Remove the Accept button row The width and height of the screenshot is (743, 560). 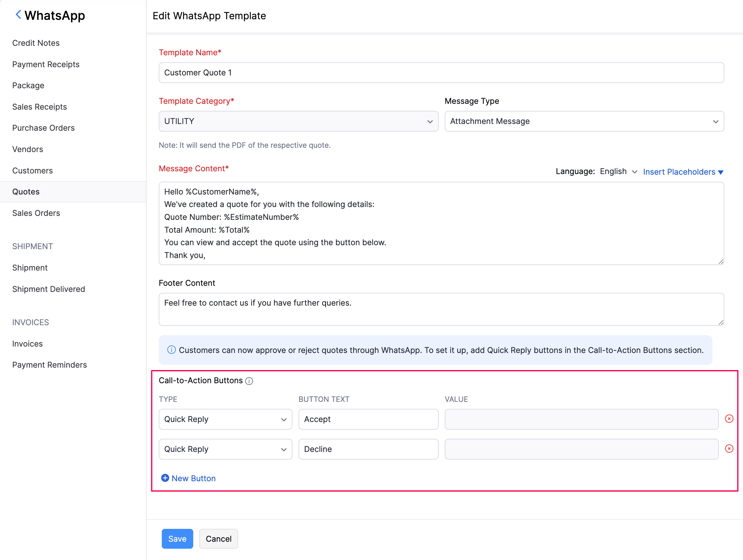(x=729, y=419)
